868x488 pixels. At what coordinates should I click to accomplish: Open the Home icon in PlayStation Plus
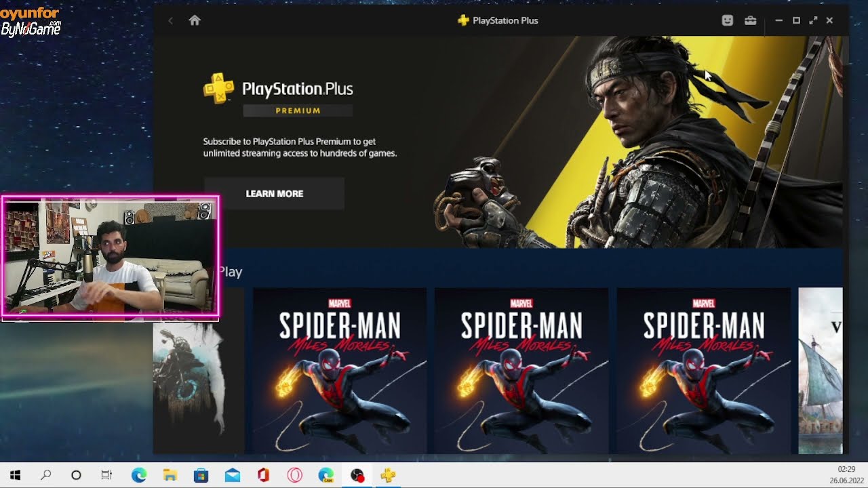[x=195, y=20]
